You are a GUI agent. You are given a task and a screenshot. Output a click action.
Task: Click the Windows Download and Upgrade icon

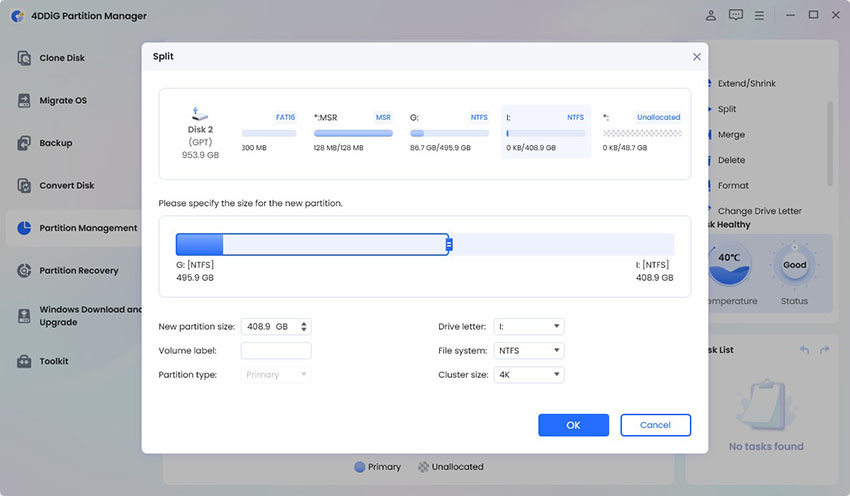(24, 315)
